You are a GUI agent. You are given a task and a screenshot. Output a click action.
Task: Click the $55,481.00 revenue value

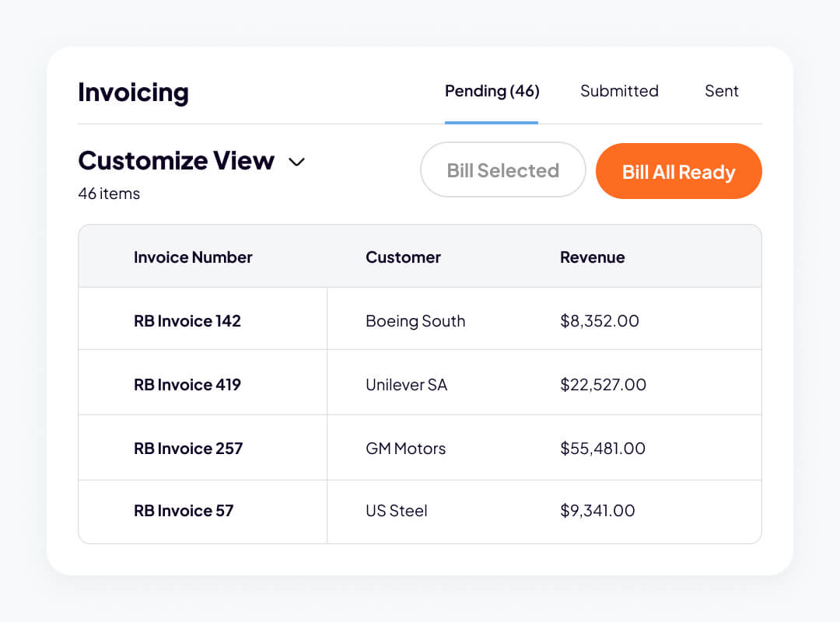pos(603,449)
